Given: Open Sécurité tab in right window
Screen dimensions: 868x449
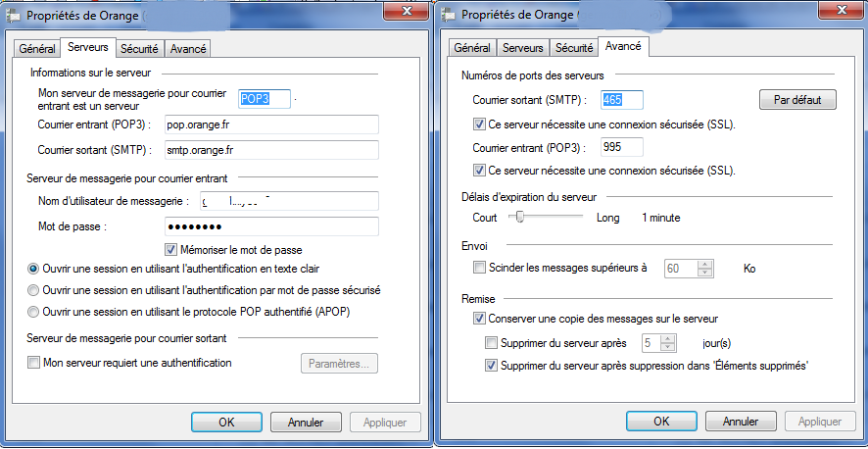Looking at the screenshot, I should click(x=574, y=48).
